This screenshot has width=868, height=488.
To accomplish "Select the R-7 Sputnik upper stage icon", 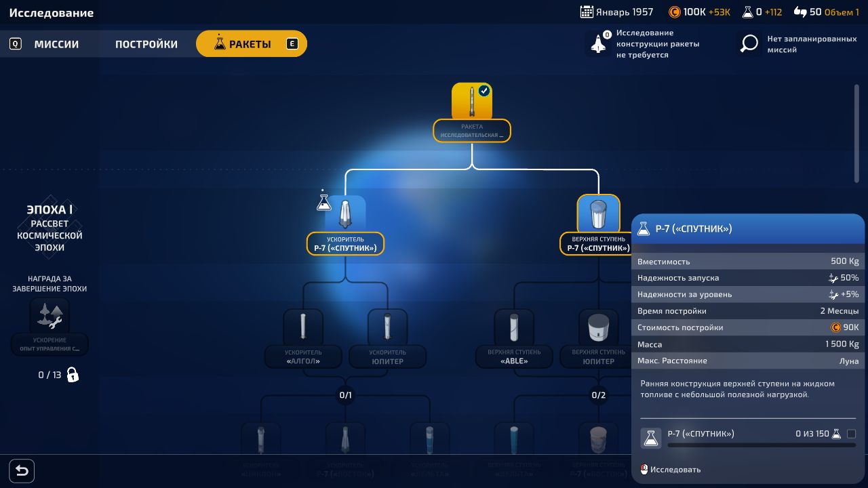I will click(x=598, y=214).
